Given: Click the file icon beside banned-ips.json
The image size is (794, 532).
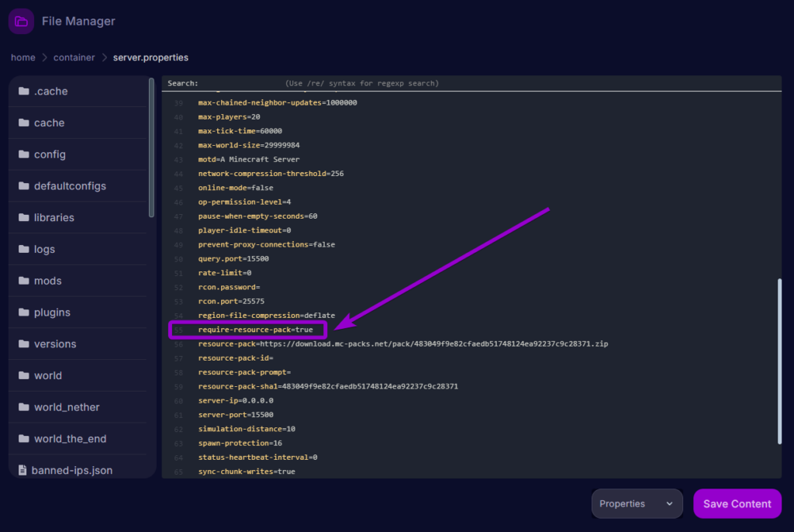Looking at the screenshot, I should click(x=24, y=469).
